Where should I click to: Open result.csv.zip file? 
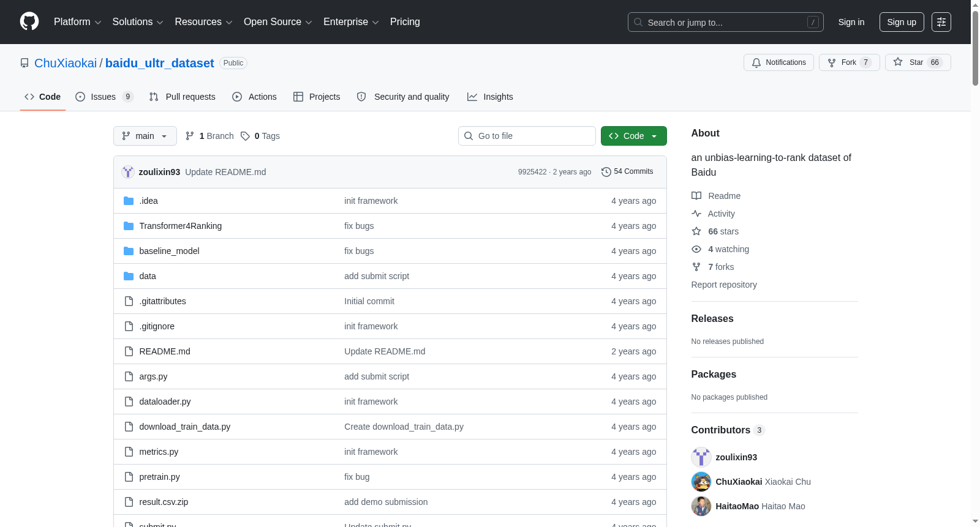point(164,502)
